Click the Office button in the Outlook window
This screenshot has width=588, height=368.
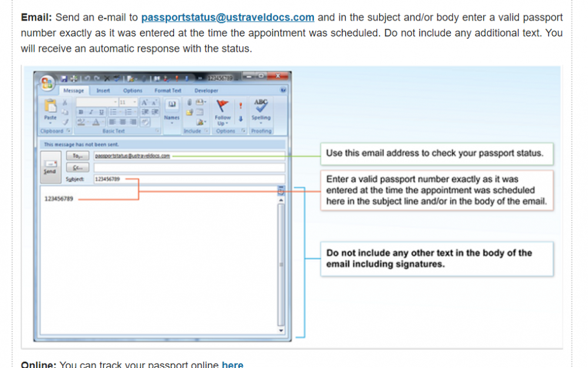[x=47, y=83]
